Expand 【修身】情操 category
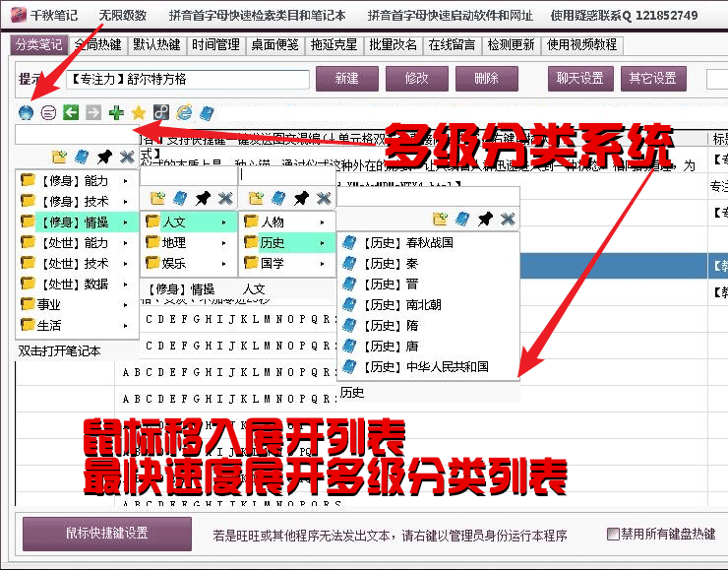This screenshot has height=570, width=728. pyautogui.click(x=77, y=222)
